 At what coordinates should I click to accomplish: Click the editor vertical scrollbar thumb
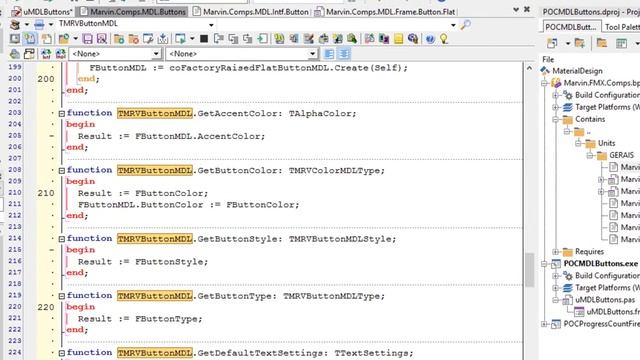pyautogui.click(x=529, y=270)
